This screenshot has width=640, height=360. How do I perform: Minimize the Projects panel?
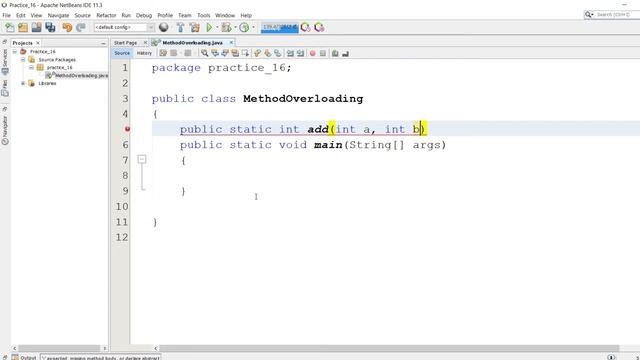point(103,43)
